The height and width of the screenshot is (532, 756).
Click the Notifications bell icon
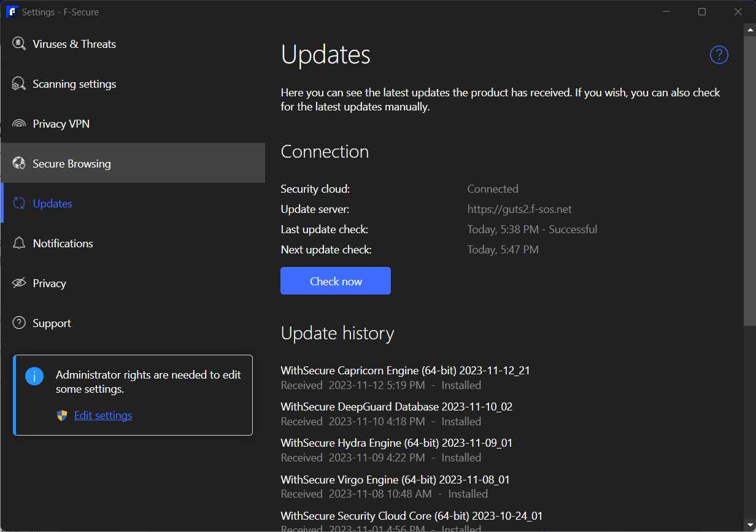[19, 244]
